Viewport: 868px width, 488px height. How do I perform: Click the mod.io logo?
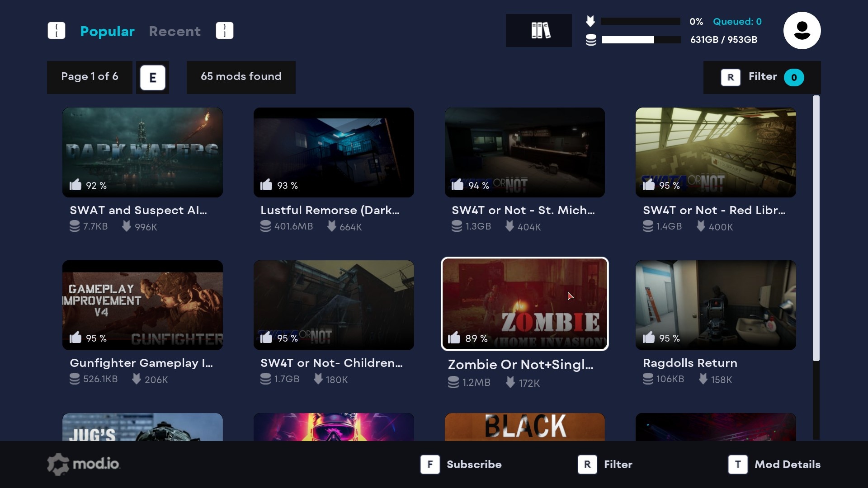84,464
